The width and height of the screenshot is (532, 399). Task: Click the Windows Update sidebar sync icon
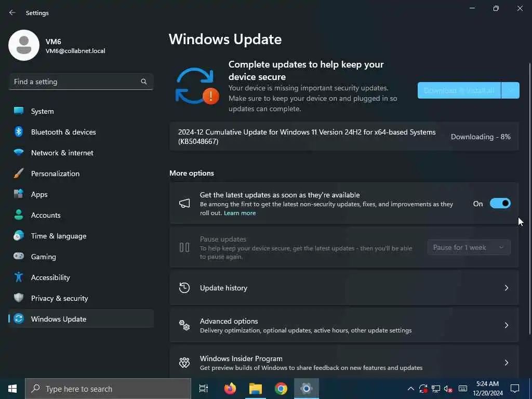coord(19,318)
